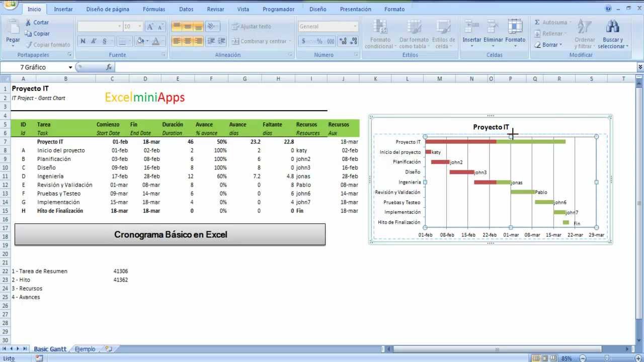Click the Excel Help question mark icon
This screenshot has width=644, height=362.
pos(609,9)
